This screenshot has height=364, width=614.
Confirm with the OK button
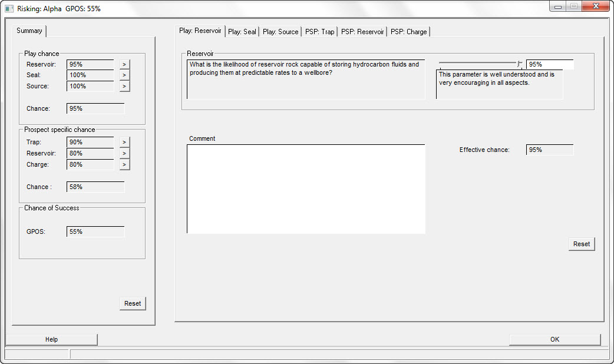(x=554, y=339)
